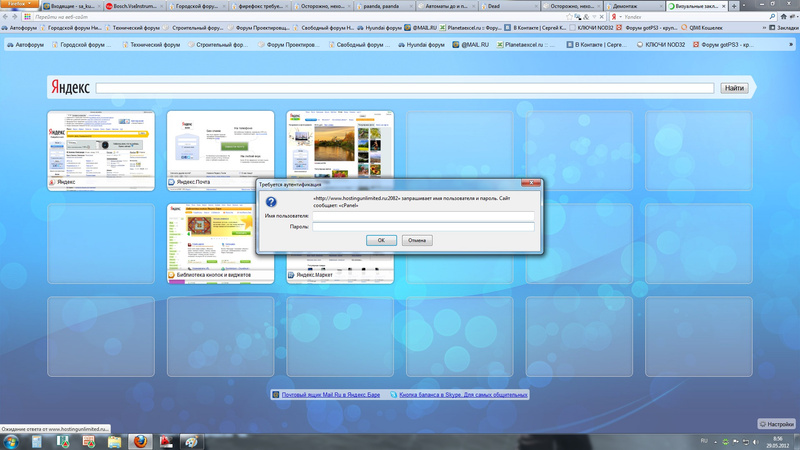
Task: Open the Firefox orange menu button
Action: coord(19,4)
